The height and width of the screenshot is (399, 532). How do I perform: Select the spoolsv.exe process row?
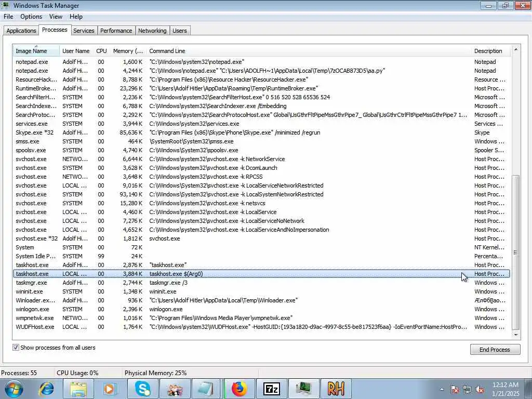261,150
